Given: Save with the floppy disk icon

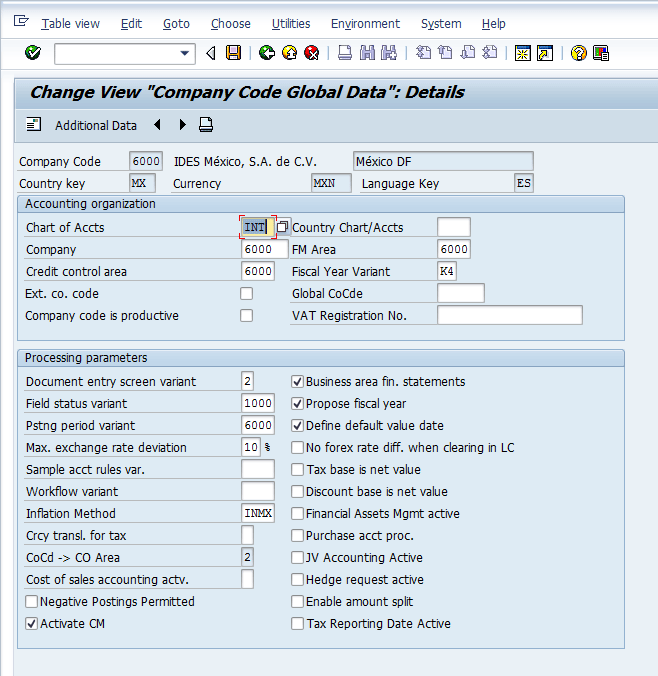Looking at the screenshot, I should pos(234,53).
